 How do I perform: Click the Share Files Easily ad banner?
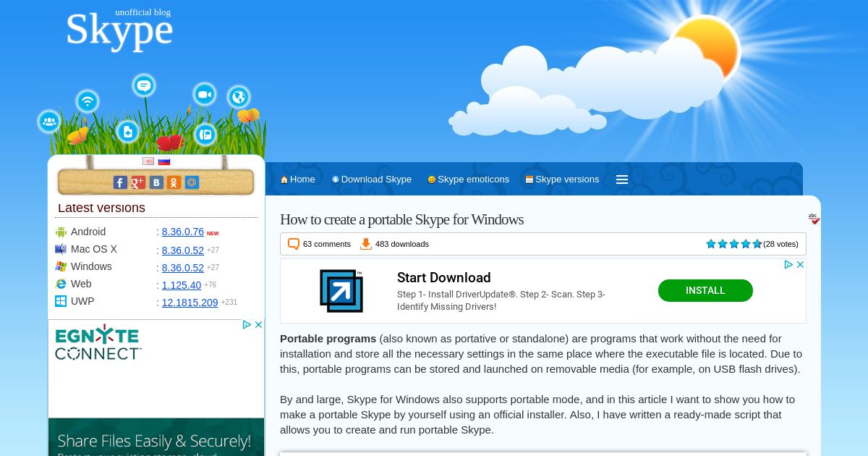coord(156,437)
